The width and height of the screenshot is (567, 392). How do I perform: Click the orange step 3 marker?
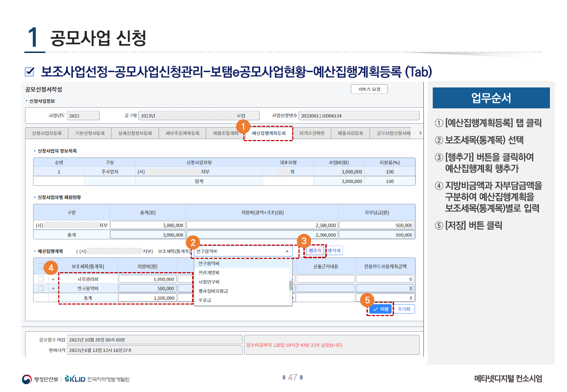click(x=304, y=241)
